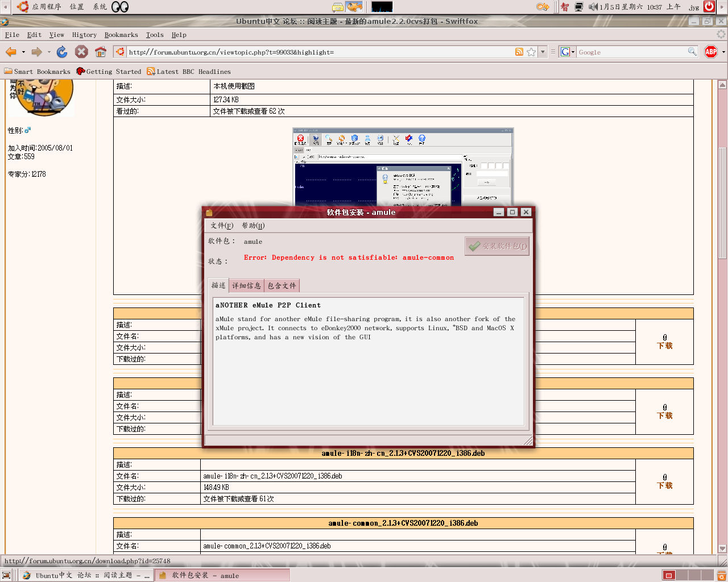Open the Tools menu
This screenshot has width=728, height=582.
154,35
